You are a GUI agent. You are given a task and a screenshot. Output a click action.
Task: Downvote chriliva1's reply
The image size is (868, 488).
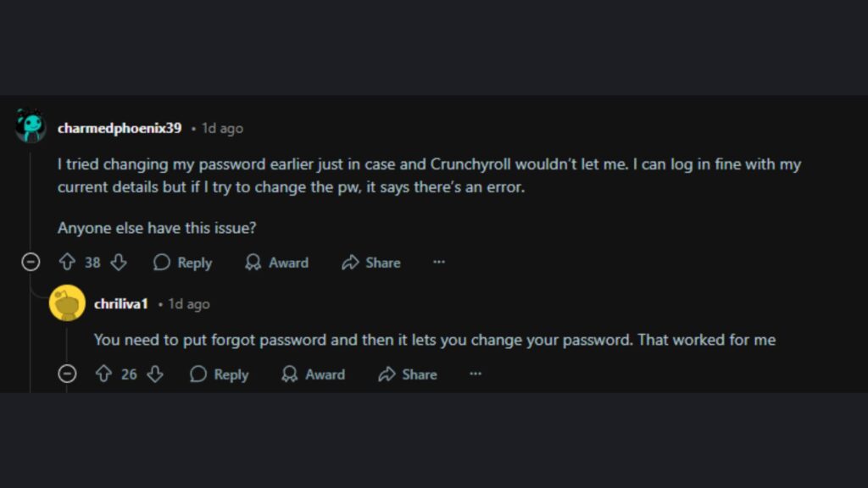(155, 374)
